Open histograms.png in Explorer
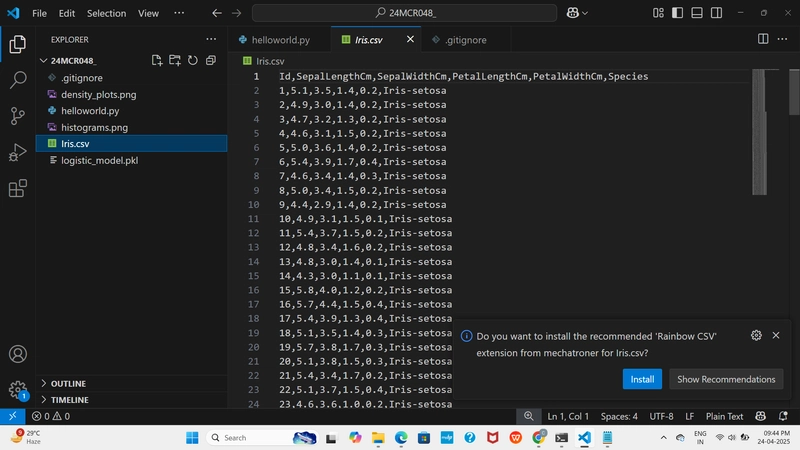 point(132,128)
